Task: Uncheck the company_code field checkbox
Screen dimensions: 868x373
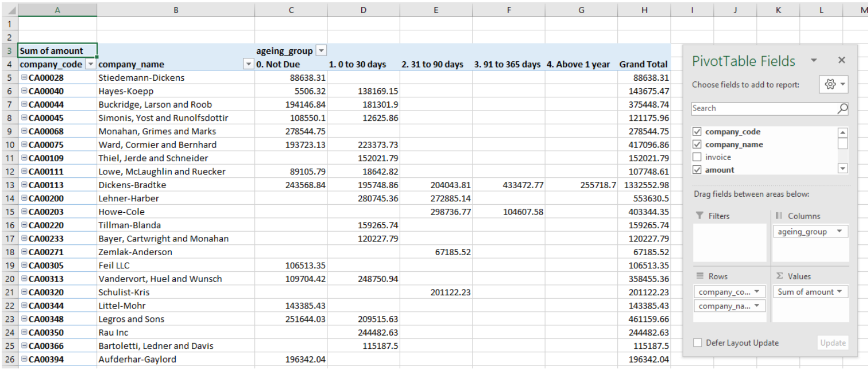Action: (x=697, y=132)
